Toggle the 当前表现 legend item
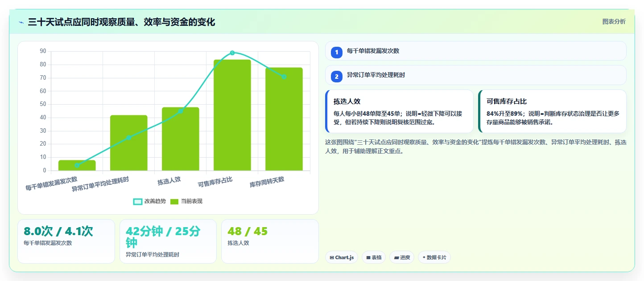Viewport: 644px width, 281px height. click(186, 201)
